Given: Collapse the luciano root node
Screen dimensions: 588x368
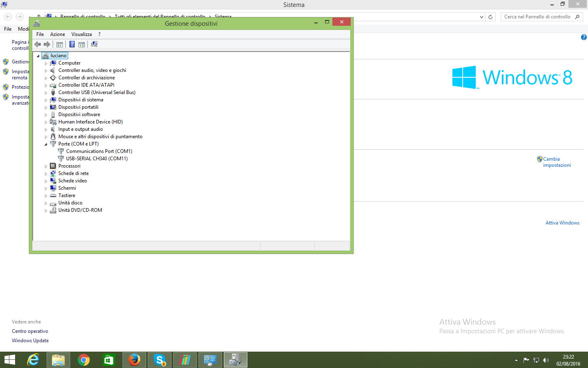Looking at the screenshot, I should pos(38,56).
